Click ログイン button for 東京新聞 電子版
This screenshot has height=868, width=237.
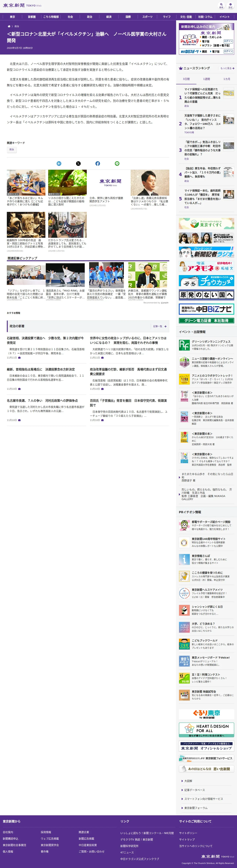point(228,41)
